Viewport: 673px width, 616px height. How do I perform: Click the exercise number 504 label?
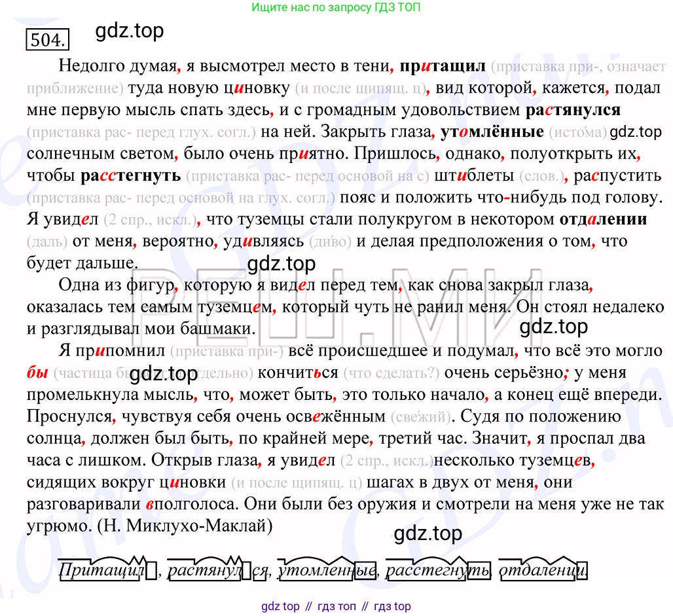pos(45,39)
